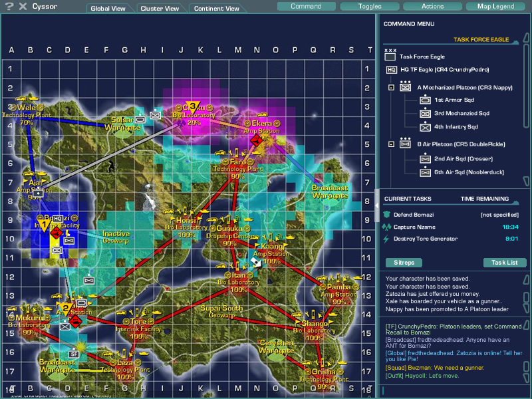The image size is (532, 399).
Task: Click the capture icon beside Capture Nzame
Action: (386, 227)
